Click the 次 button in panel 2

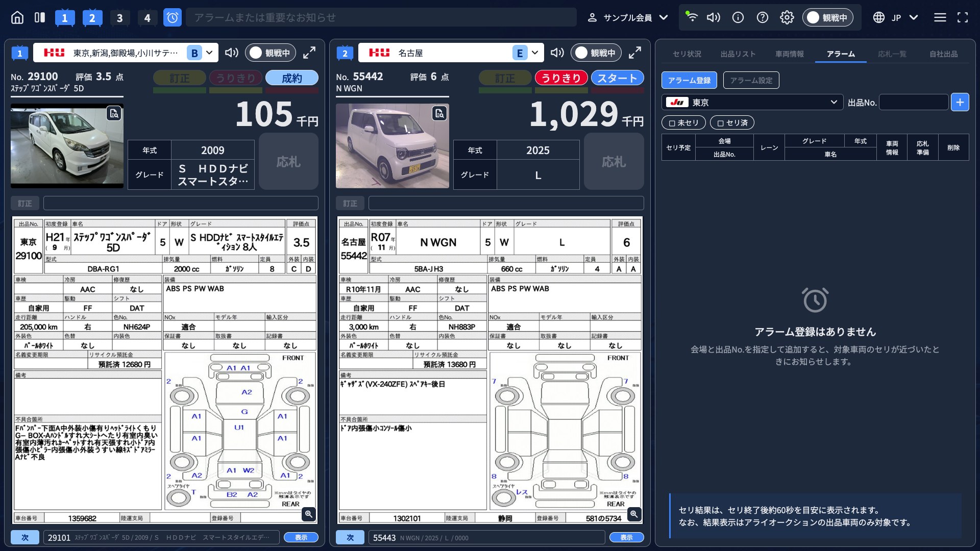pos(350,537)
